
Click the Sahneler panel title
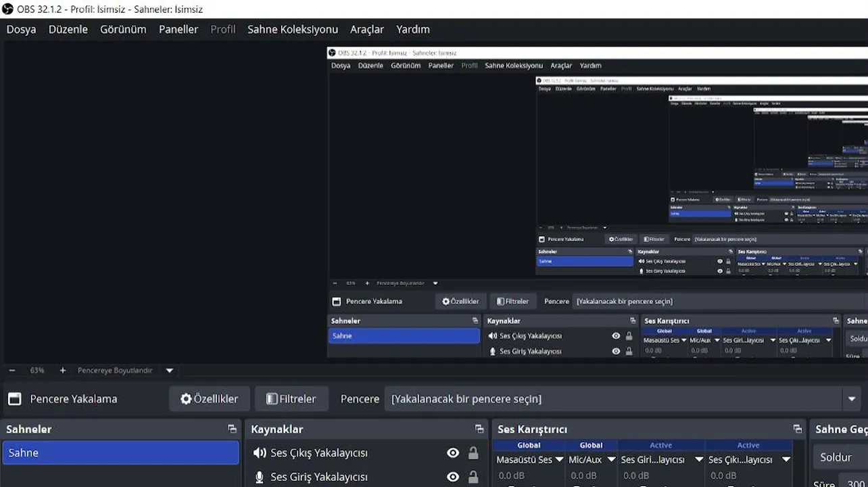coord(29,429)
